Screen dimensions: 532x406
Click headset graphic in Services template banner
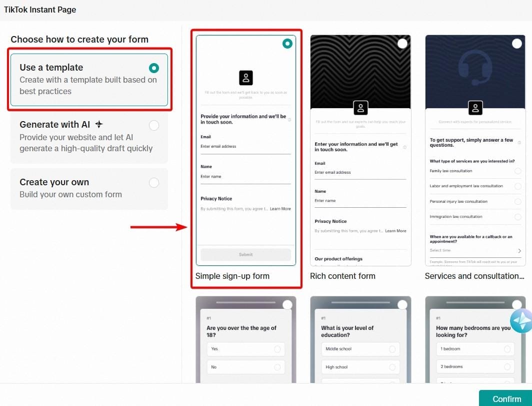[475, 71]
